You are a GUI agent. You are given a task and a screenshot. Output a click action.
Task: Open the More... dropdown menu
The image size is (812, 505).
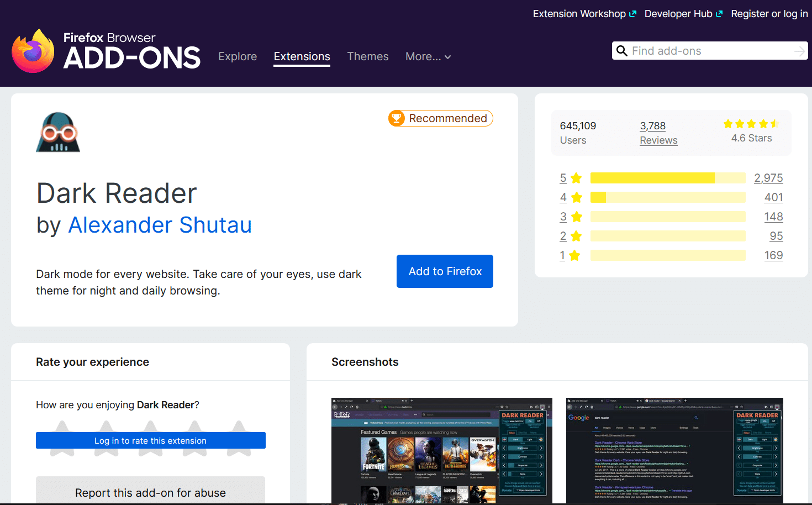[x=428, y=56]
